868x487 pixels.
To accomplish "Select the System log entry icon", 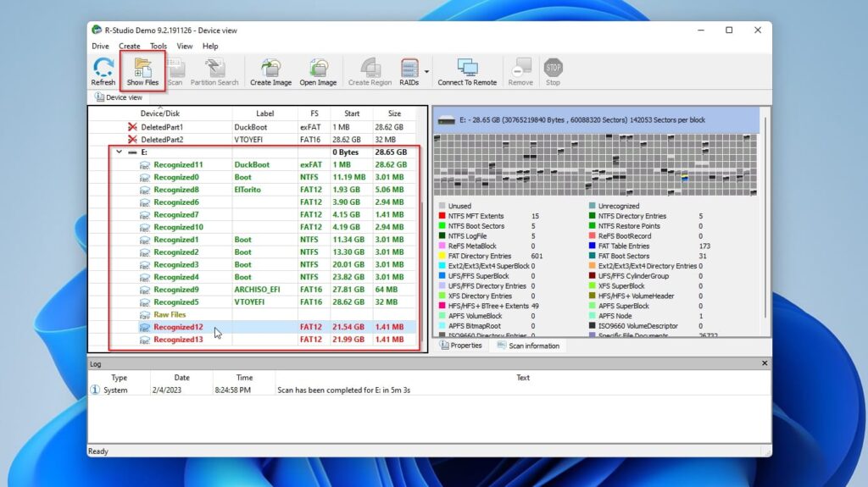I will [x=95, y=390].
